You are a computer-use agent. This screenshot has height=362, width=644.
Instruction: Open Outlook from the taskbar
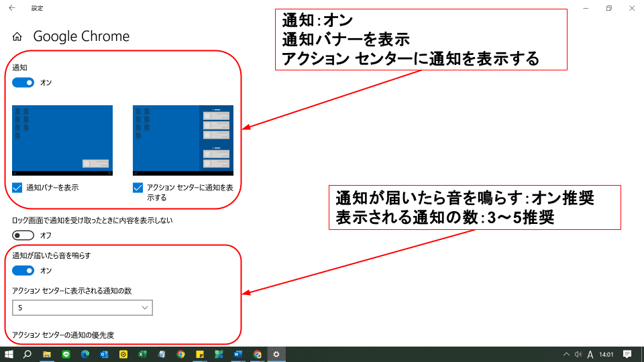pos(104,354)
